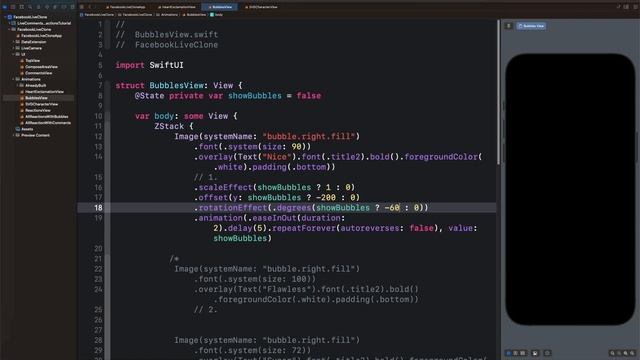Enable Selectable preview mode button

516,353
